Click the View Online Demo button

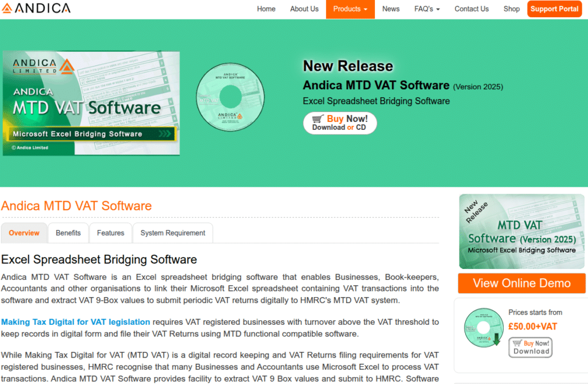click(521, 283)
